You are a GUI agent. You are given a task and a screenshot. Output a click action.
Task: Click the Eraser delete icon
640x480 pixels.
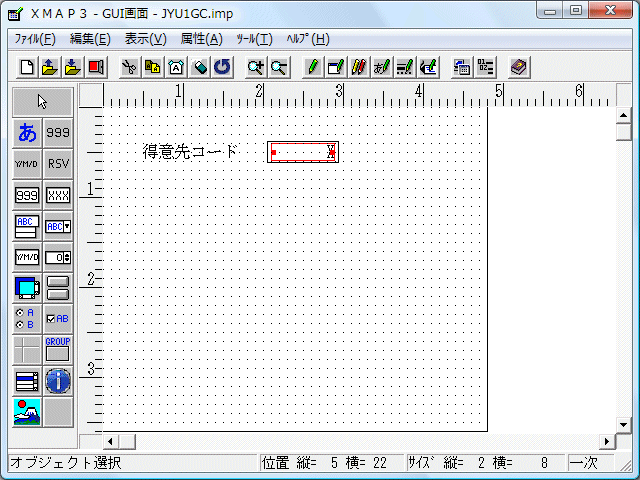(x=199, y=67)
